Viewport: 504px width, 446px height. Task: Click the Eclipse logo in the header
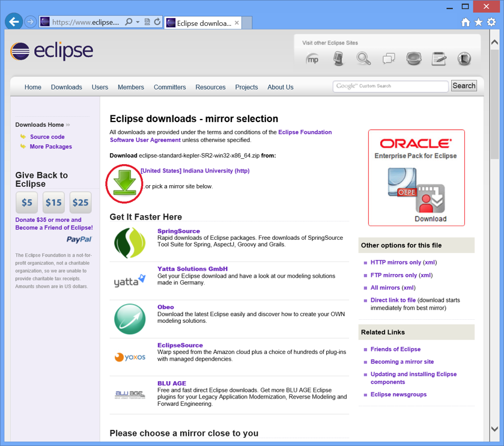click(52, 51)
